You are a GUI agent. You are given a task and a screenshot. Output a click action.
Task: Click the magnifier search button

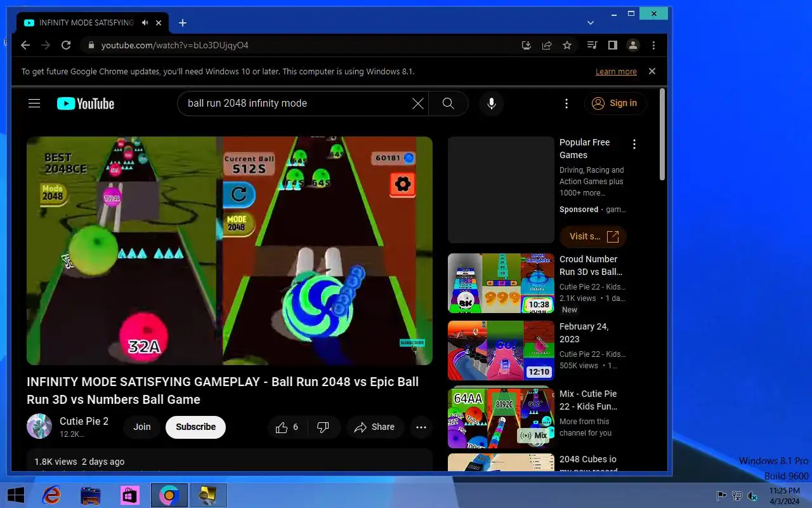coord(449,104)
